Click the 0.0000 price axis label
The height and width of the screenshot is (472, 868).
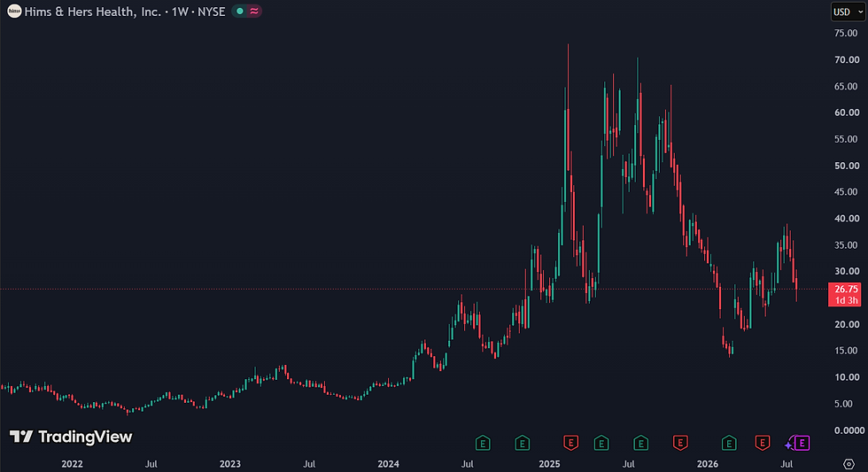pos(849,430)
